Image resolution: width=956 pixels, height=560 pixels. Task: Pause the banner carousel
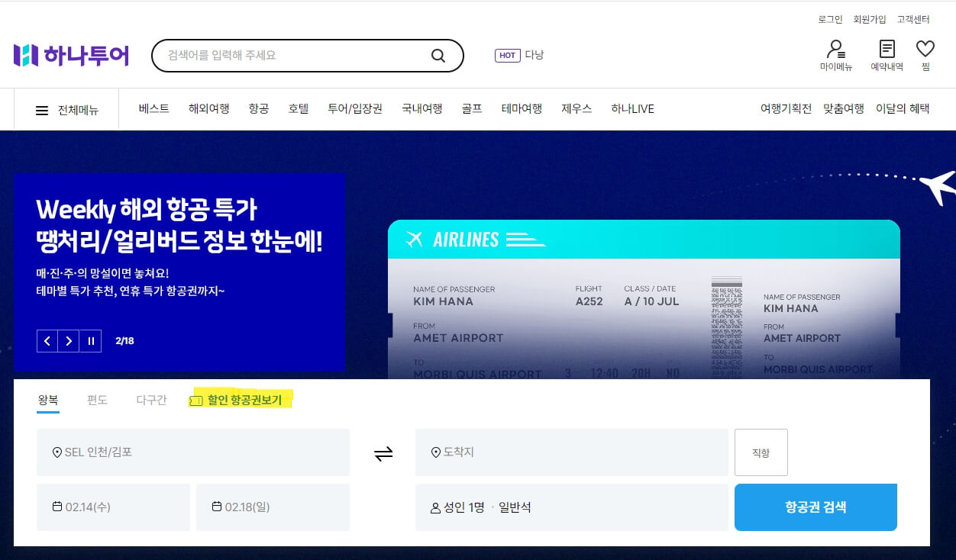tap(90, 341)
